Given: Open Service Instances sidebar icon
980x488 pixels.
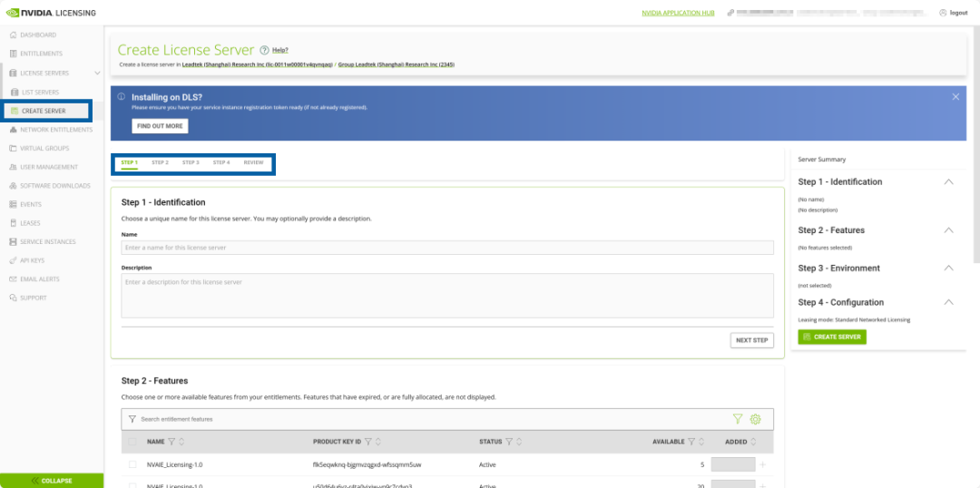Looking at the screenshot, I should pos(14,242).
